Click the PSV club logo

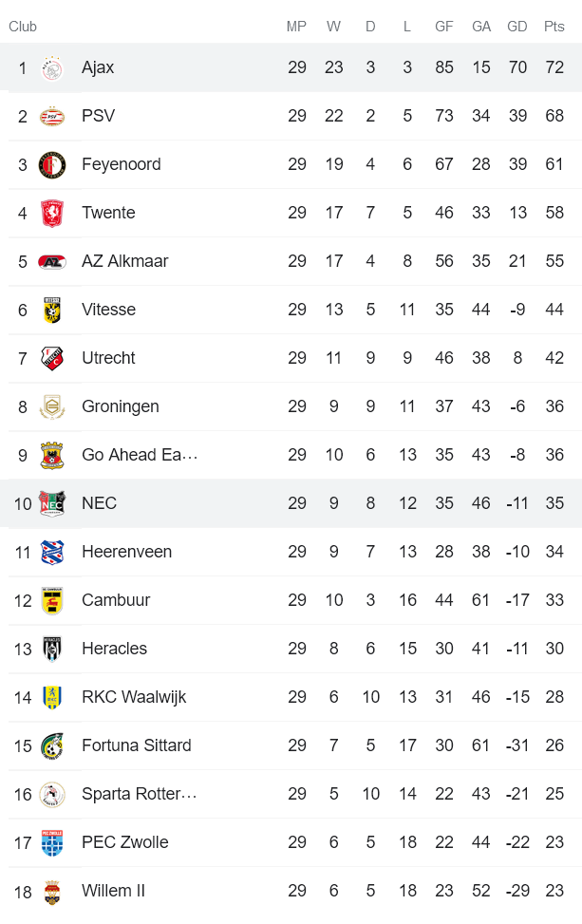pos(52,117)
